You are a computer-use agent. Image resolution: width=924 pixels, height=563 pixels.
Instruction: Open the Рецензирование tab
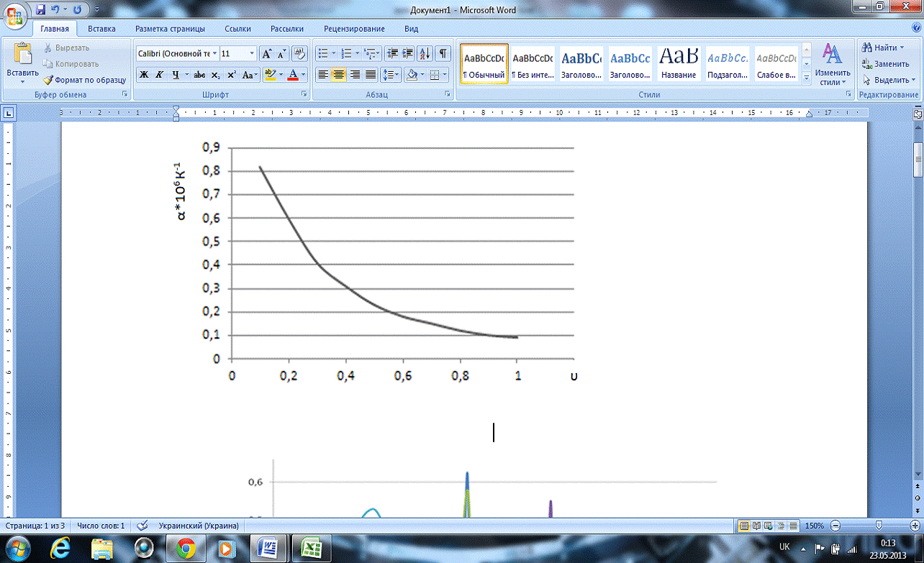tap(354, 29)
